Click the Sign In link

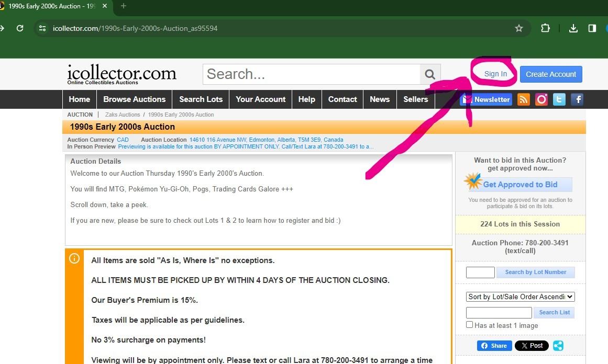click(x=495, y=74)
